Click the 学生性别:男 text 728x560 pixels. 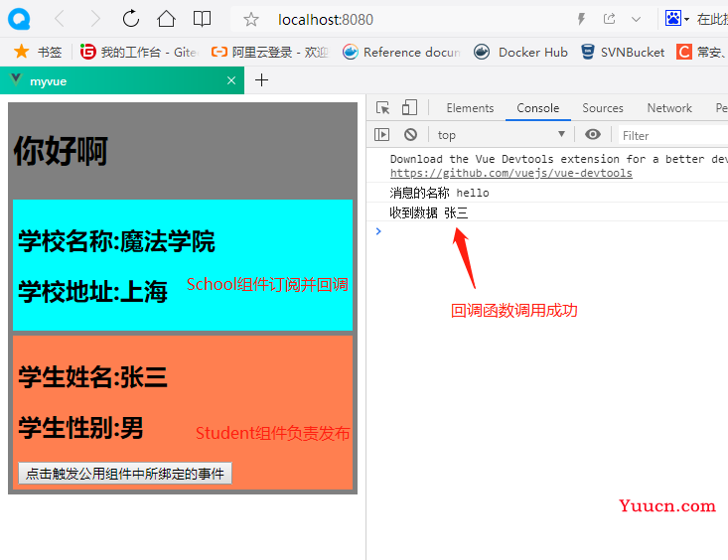[x=80, y=428]
